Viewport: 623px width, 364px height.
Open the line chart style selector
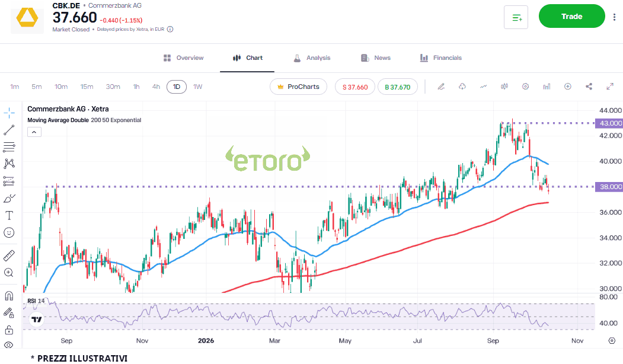(483, 87)
